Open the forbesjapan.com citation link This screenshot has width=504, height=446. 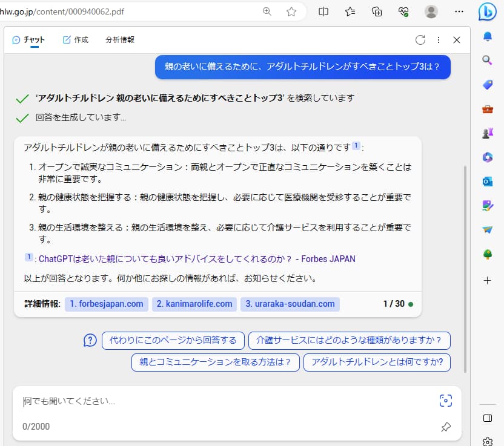tap(106, 304)
